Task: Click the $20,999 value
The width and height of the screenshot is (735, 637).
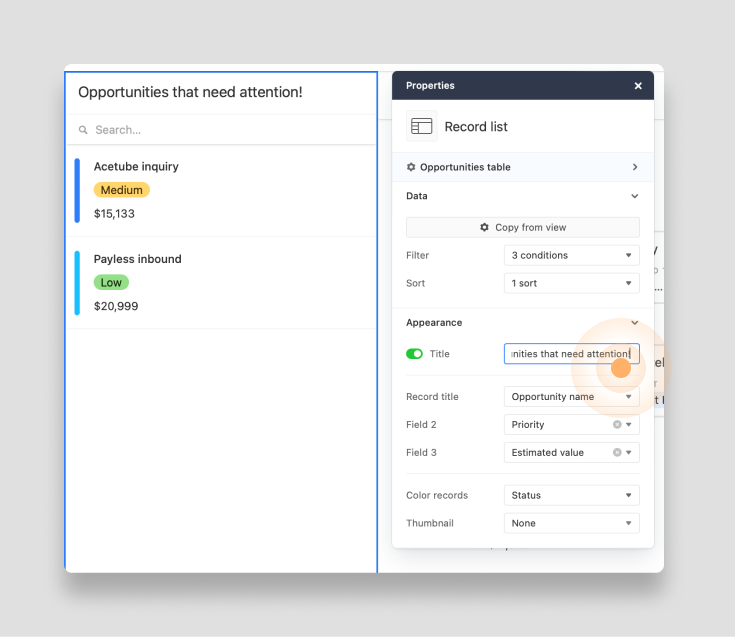Action: click(x=116, y=306)
